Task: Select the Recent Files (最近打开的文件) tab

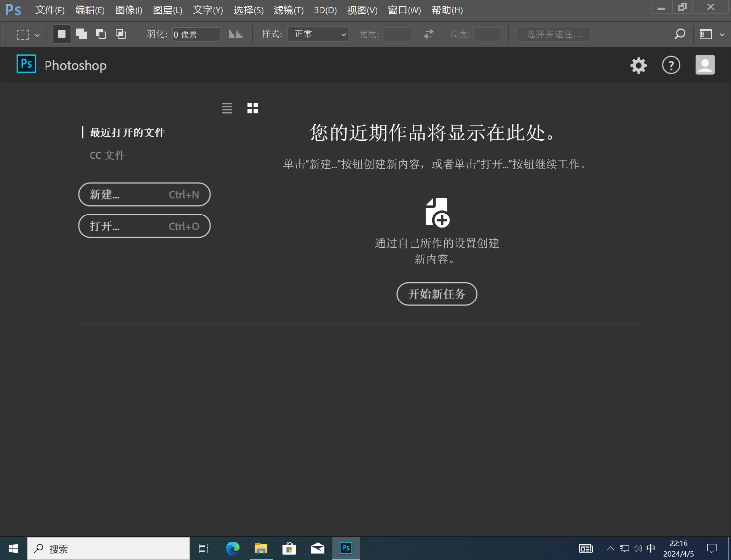Action: (x=128, y=132)
